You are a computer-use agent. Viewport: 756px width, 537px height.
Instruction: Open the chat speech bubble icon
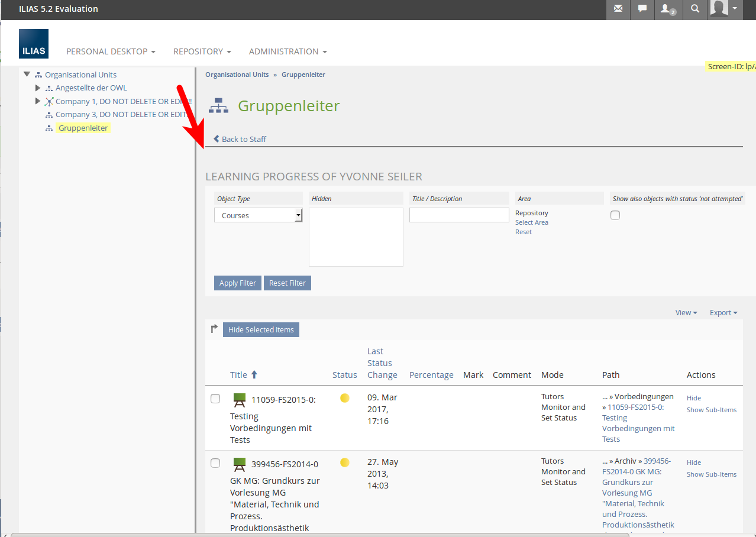pos(642,9)
